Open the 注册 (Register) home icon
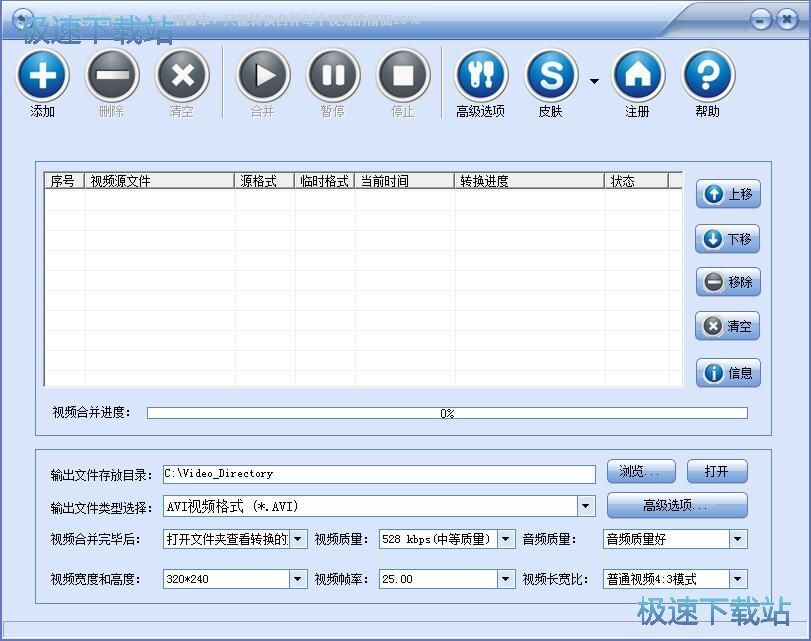The image size is (811, 641). coord(638,76)
